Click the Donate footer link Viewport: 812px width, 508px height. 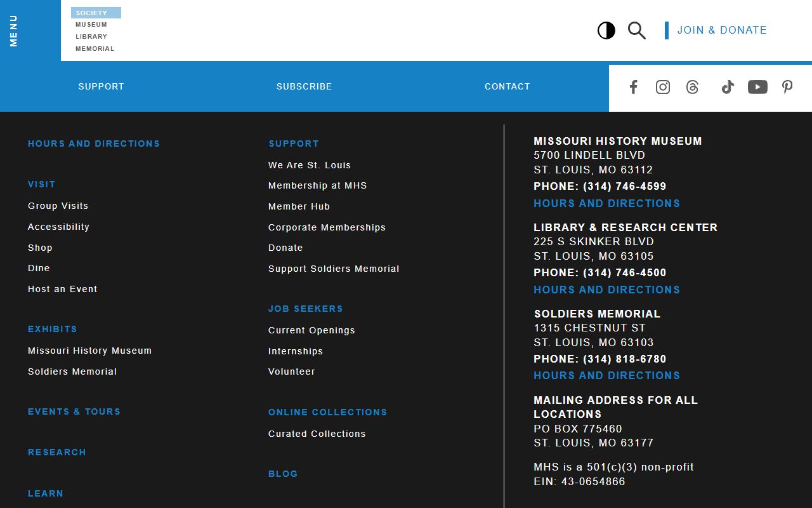pyautogui.click(x=285, y=248)
